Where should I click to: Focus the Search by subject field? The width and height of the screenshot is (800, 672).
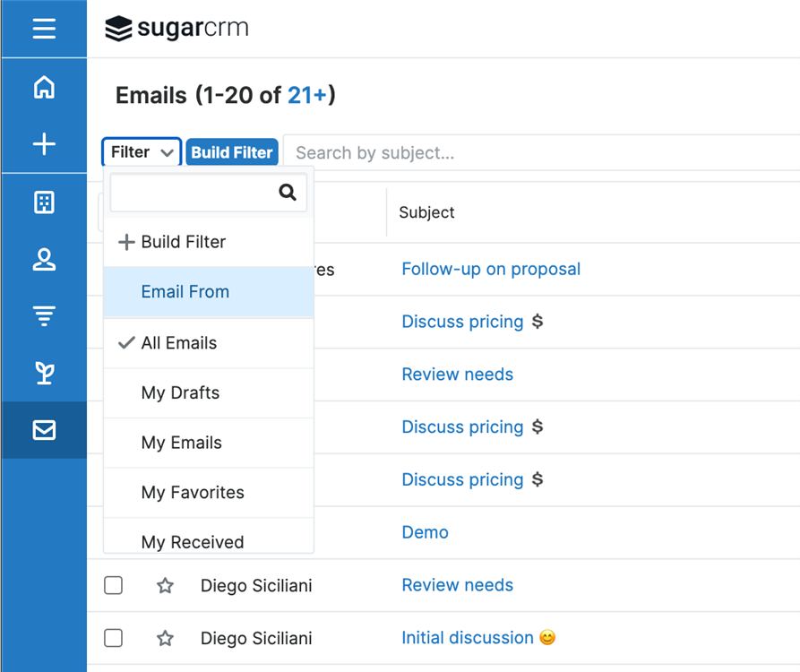click(x=538, y=153)
